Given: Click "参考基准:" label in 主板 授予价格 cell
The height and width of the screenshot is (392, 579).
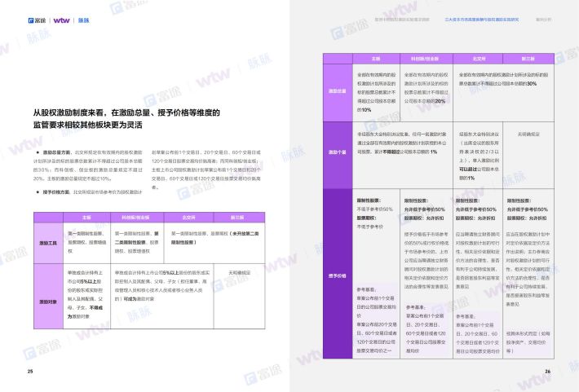Looking at the screenshot, I should pos(366,289).
